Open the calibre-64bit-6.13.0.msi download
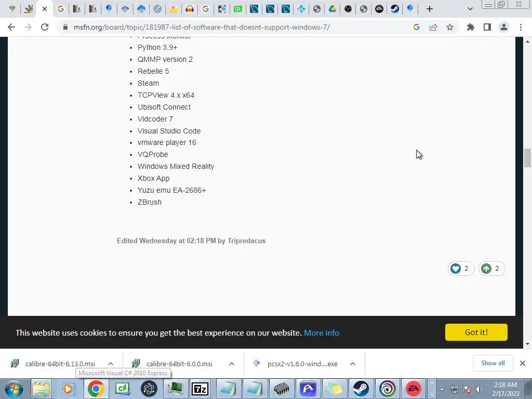 pos(60,364)
